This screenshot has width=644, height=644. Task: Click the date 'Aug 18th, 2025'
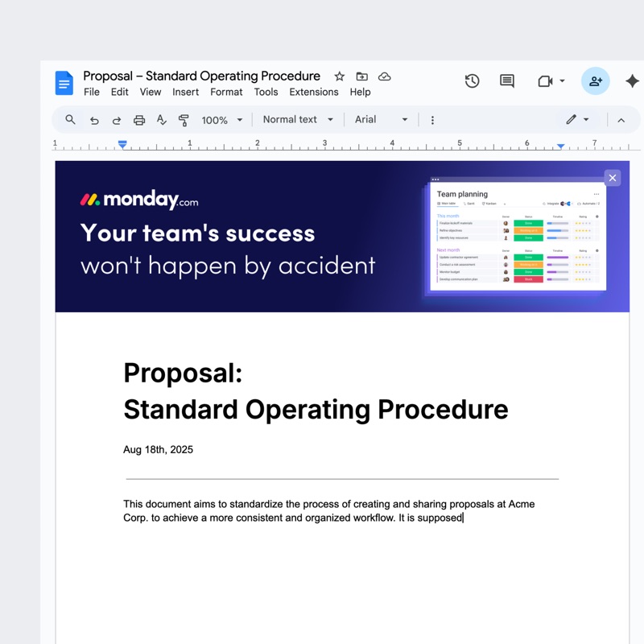[158, 450]
